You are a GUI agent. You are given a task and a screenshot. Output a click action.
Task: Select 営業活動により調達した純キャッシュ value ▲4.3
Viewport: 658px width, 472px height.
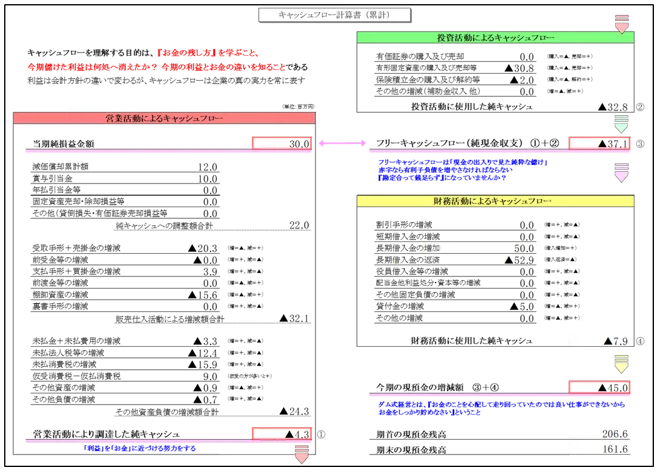[x=283, y=435]
